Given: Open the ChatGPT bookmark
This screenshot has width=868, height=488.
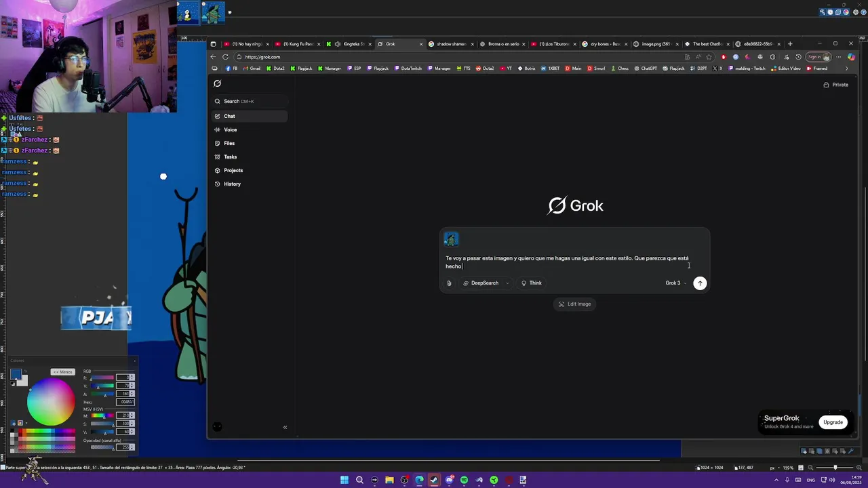Looking at the screenshot, I should (646, 68).
